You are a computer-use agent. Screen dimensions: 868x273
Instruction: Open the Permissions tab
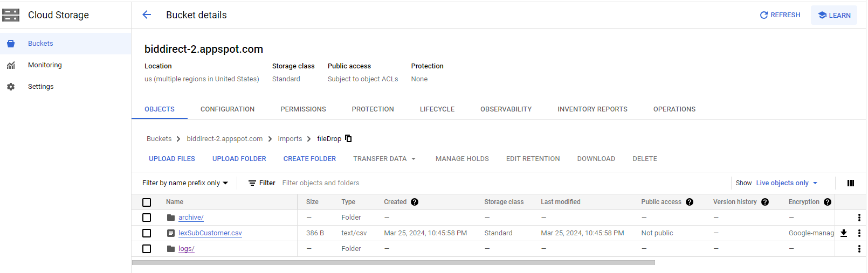(303, 109)
